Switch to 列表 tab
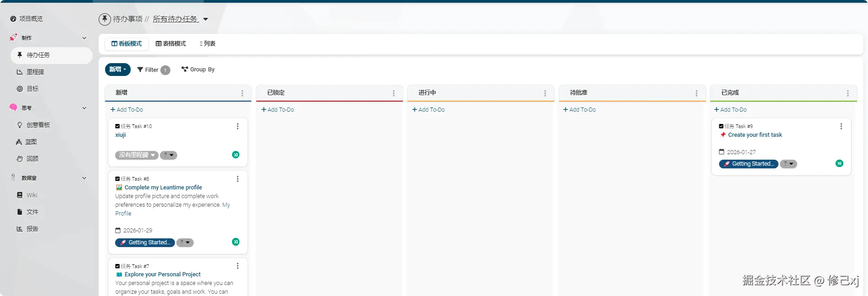 (x=208, y=44)
